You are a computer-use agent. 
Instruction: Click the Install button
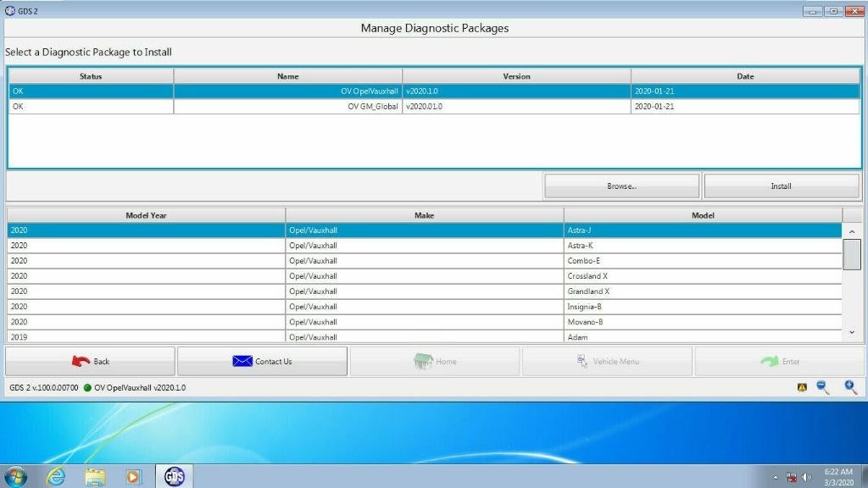(x=781, y=186)
